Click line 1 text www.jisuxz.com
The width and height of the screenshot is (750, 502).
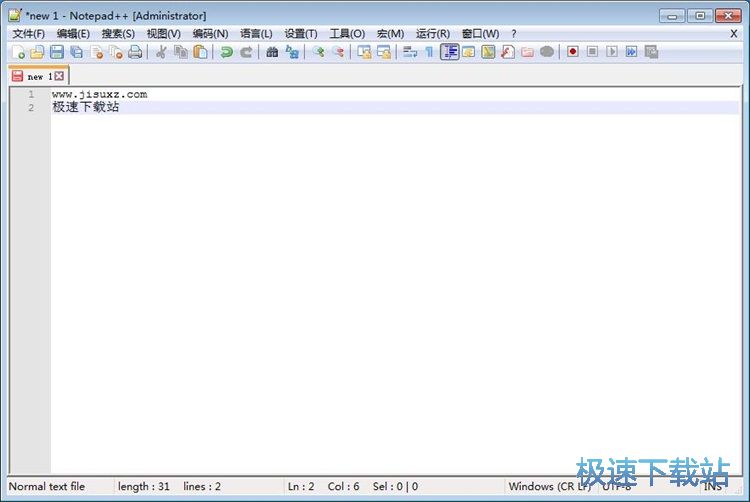pos(99,94)
